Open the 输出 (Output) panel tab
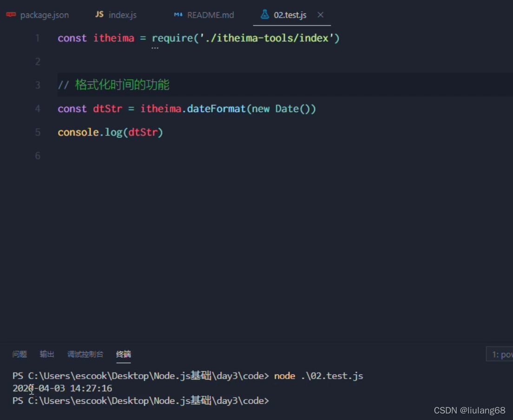The height and width of the screenshot is (420, 513). (47, 354)
